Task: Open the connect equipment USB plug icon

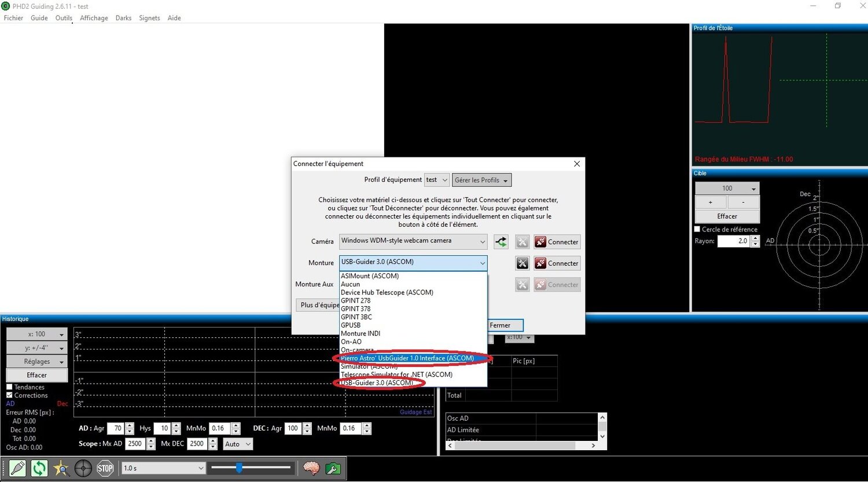Action: pos(17,468)
